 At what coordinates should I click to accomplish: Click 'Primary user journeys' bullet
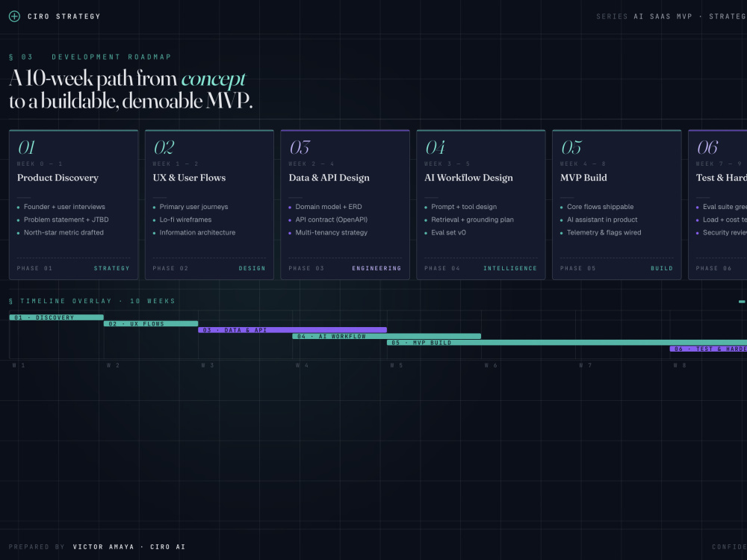coord(194,207)
